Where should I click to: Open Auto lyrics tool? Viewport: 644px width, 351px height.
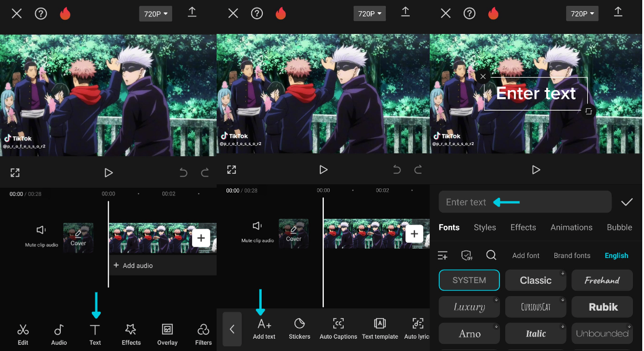pyautogui.click(x=417, y=329)
